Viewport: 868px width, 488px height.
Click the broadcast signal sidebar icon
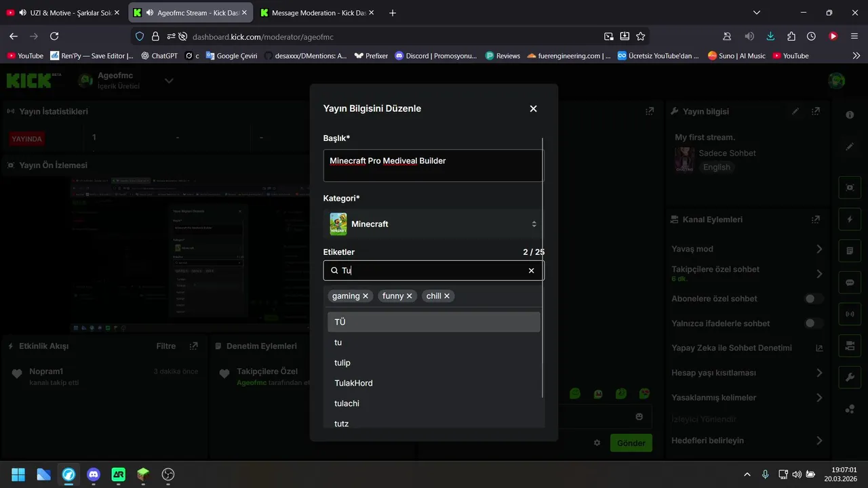tap(850, 314)
